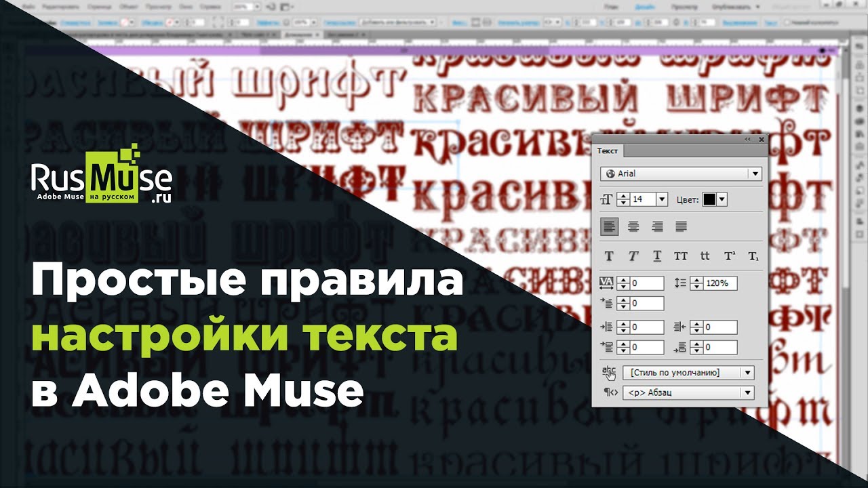Viewport: 868px width, 488px height.
Task: Toggle justify paragraph alignment
Action: [681, 226]
